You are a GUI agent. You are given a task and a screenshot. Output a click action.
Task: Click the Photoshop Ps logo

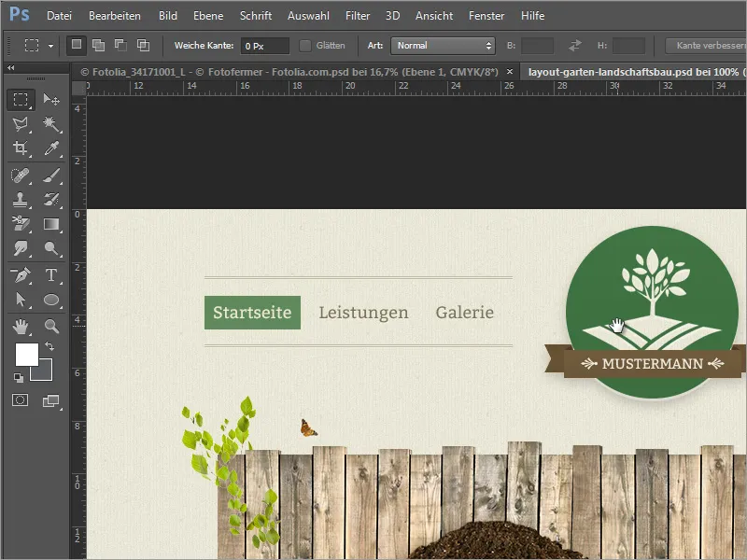pos(20,14)
